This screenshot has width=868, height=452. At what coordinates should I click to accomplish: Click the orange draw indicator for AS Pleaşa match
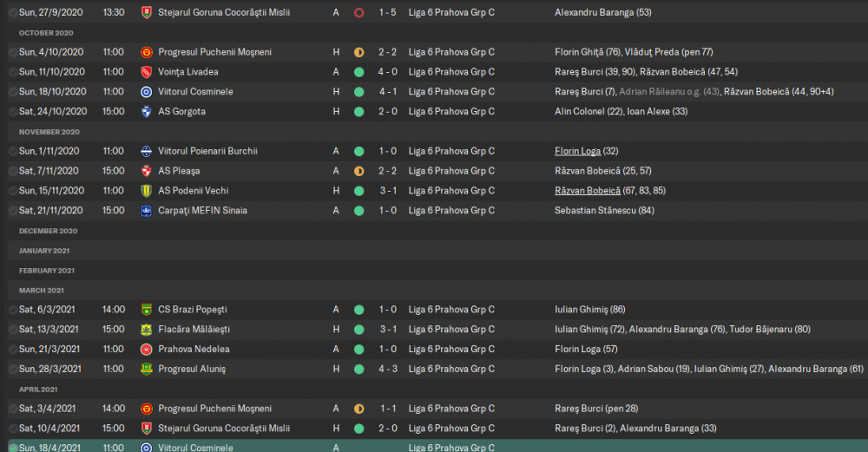click(x=358, y=171)
